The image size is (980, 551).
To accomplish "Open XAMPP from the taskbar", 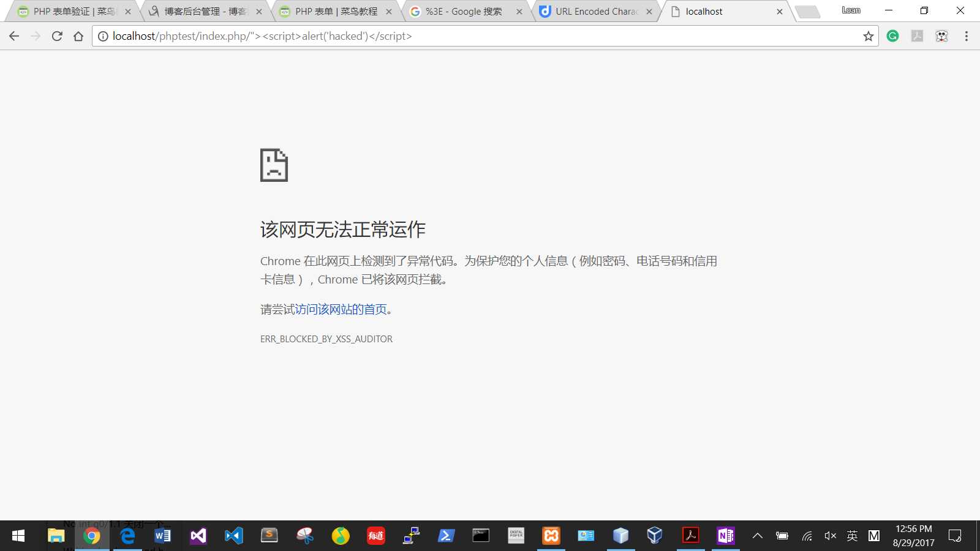I will (551, 536).
